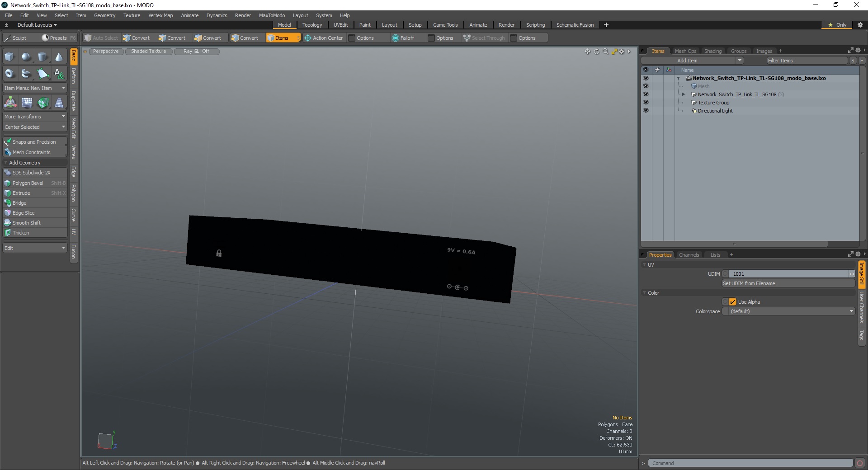
Task: Open the Vertex Map menu
Action: coord(160,15)
